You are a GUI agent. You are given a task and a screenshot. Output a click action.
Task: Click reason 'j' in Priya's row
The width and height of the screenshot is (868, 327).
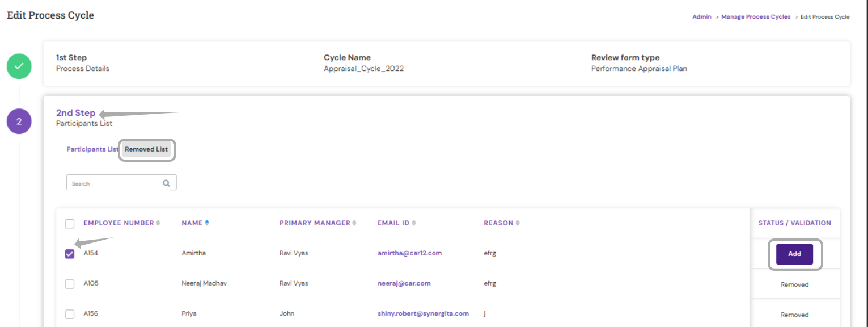485,313
